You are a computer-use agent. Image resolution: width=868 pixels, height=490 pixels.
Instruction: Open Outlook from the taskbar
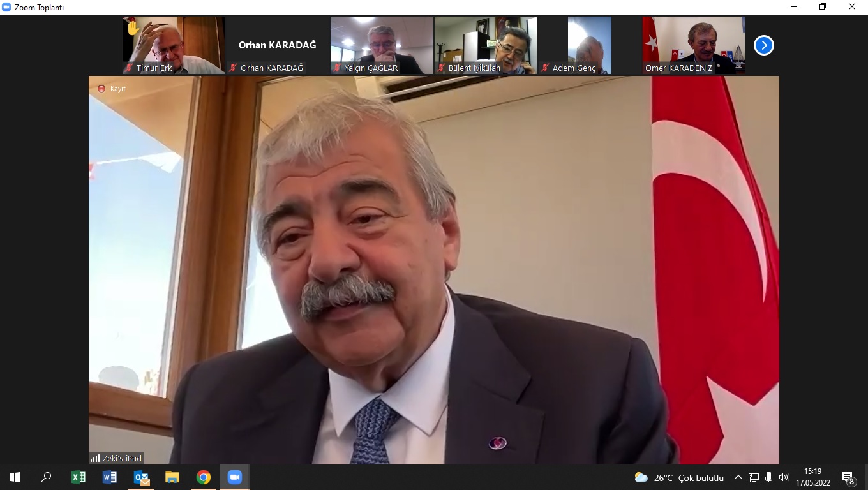[x=141, y=477]
